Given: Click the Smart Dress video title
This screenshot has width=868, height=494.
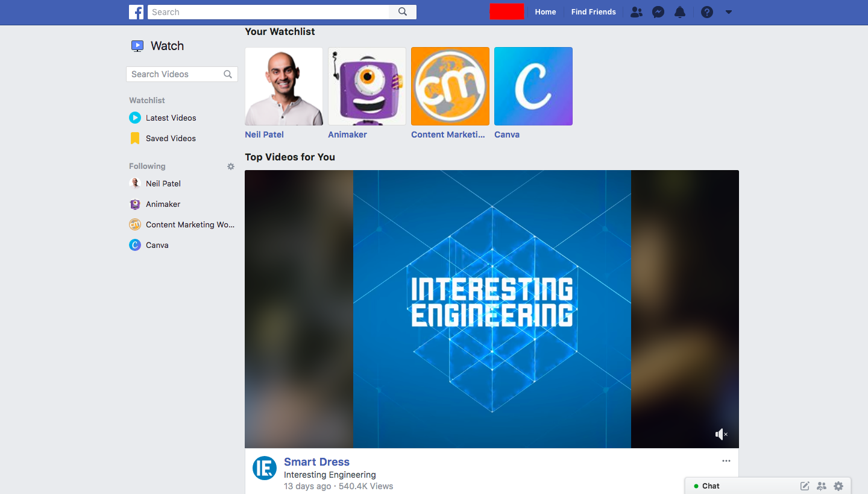Looking at the screenshot, I should click(x=317, y=462).
